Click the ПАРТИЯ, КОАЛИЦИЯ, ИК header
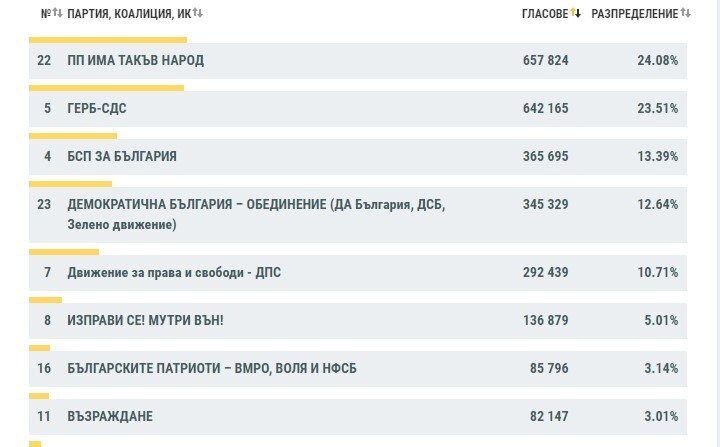 pyautogui.click(x=129, y=14)
